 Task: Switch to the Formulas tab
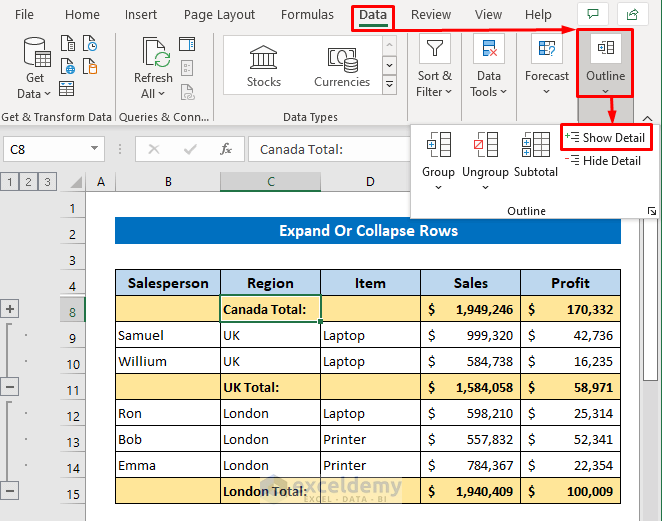coord(307,15)
